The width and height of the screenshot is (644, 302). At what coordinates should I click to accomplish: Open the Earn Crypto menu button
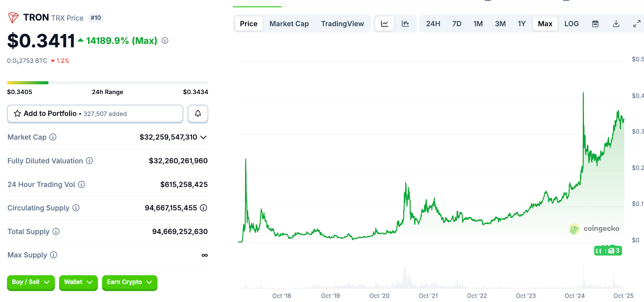(x=129, y=282)
